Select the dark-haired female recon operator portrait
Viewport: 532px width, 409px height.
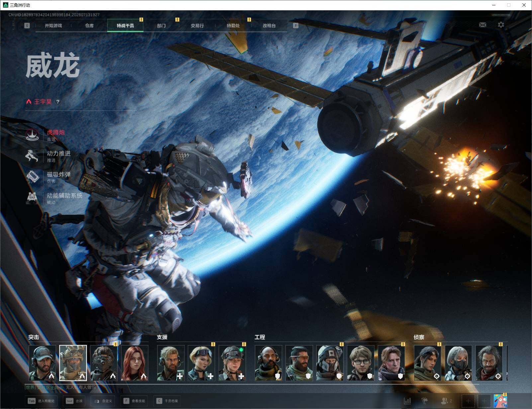click(427, 363)
